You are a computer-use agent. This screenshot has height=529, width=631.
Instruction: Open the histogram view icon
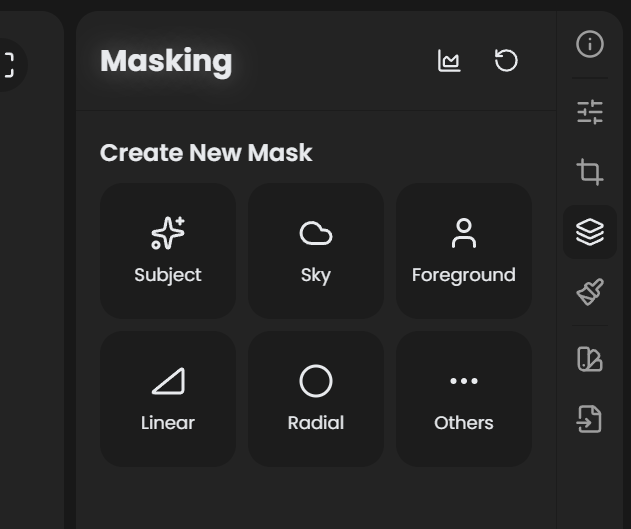pos(449,61)
